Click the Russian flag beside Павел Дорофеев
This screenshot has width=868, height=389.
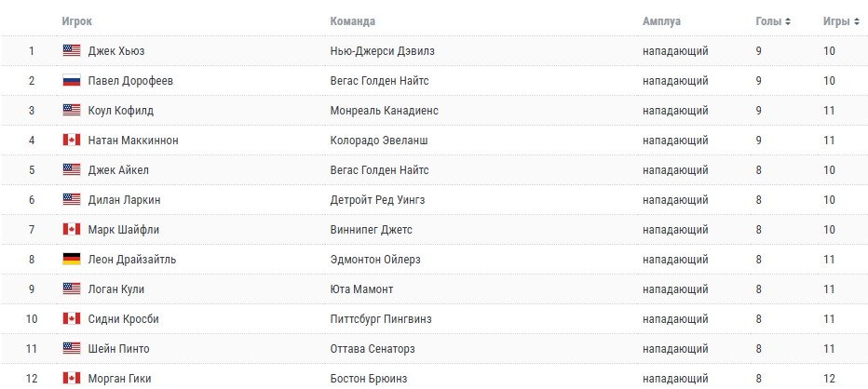point(72,80)
